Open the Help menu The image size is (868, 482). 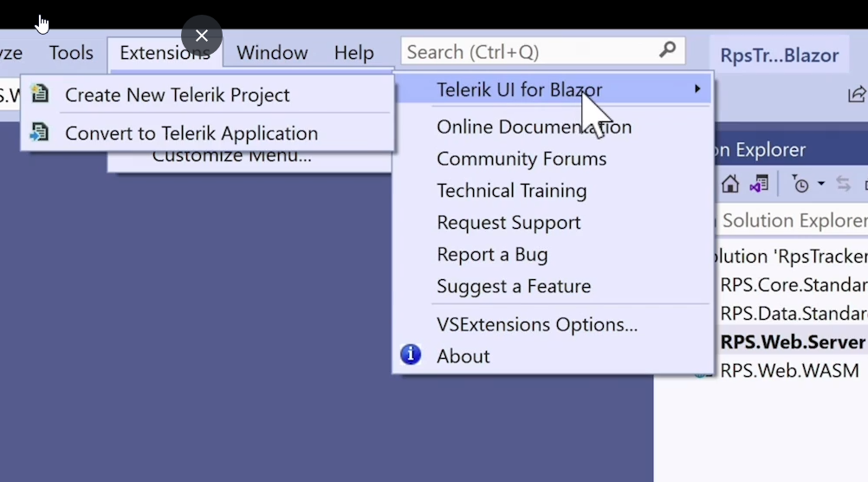(x=353, y=53)
